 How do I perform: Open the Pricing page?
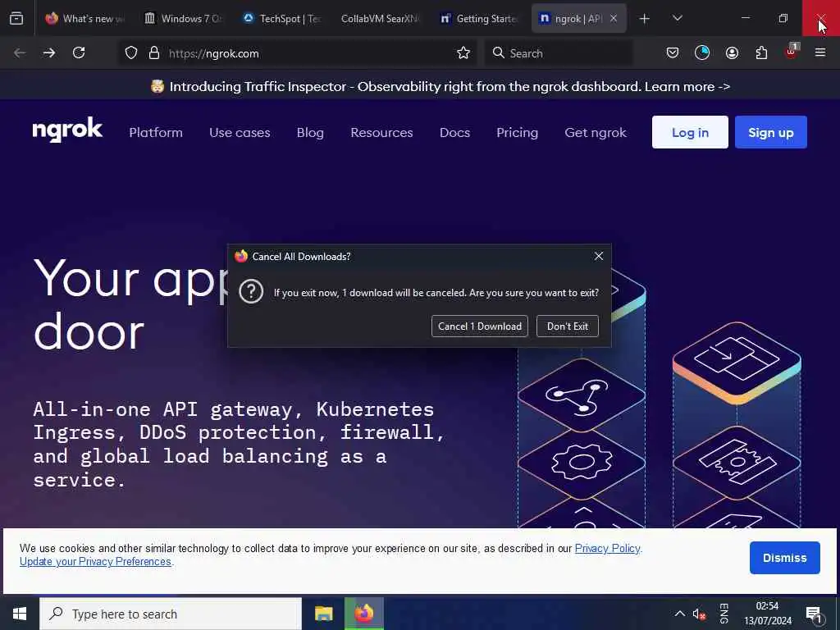[x=517, y=132]
